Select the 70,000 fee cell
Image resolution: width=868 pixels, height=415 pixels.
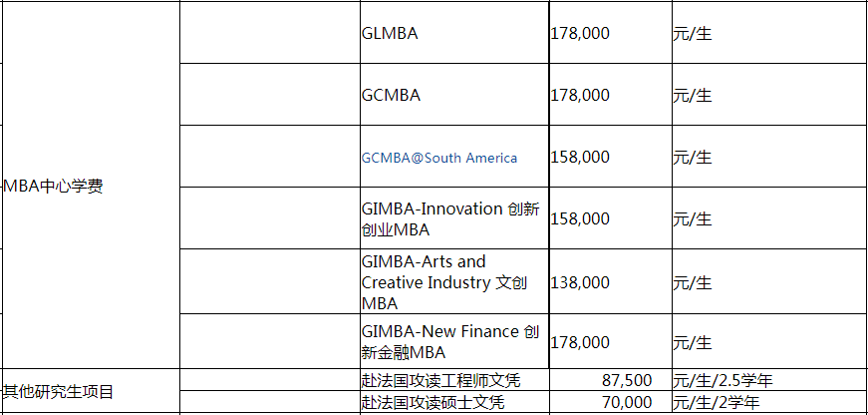click(x=611, y=402)
